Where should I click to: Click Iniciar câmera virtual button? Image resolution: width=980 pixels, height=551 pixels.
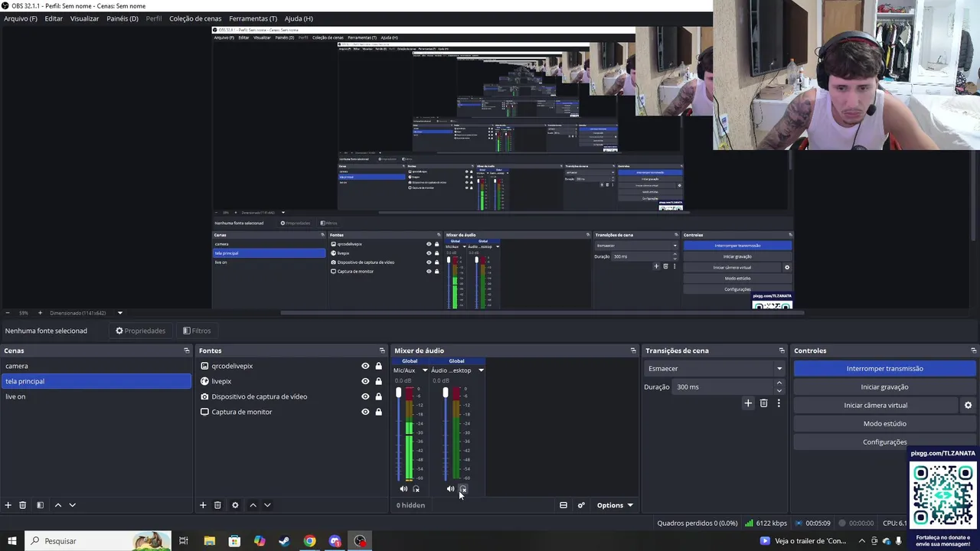coord(876,406)
